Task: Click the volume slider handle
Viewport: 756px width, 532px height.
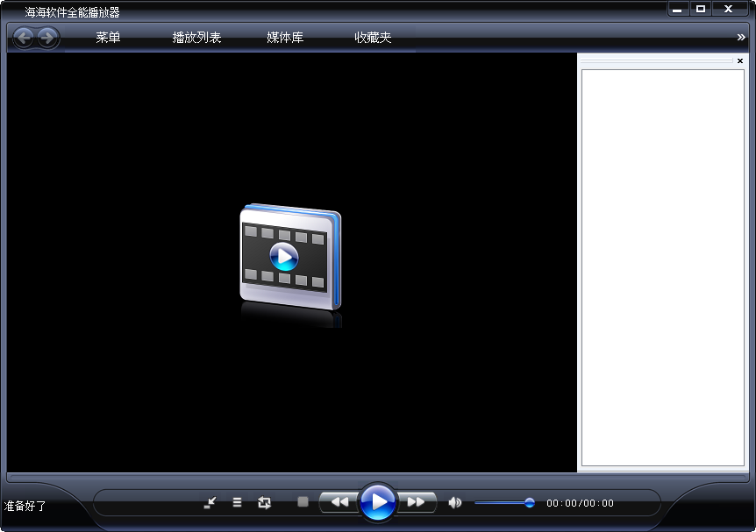Action: coord(530,502)
